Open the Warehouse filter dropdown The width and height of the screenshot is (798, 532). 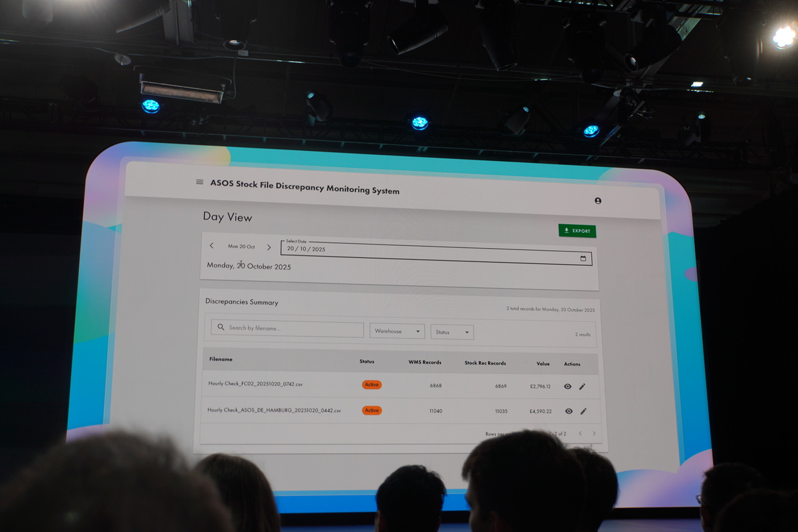pos(397,331)
